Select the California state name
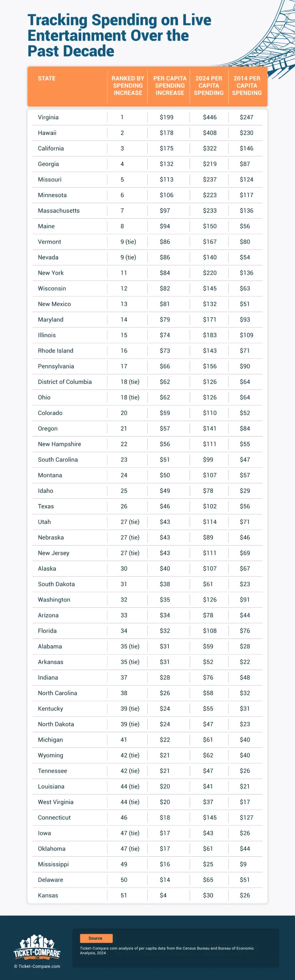The width and height of the screenshot is (295, 980). pos(51,149)
